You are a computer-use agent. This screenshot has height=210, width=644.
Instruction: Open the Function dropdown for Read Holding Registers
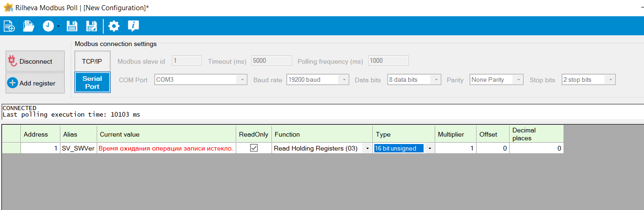367,148
